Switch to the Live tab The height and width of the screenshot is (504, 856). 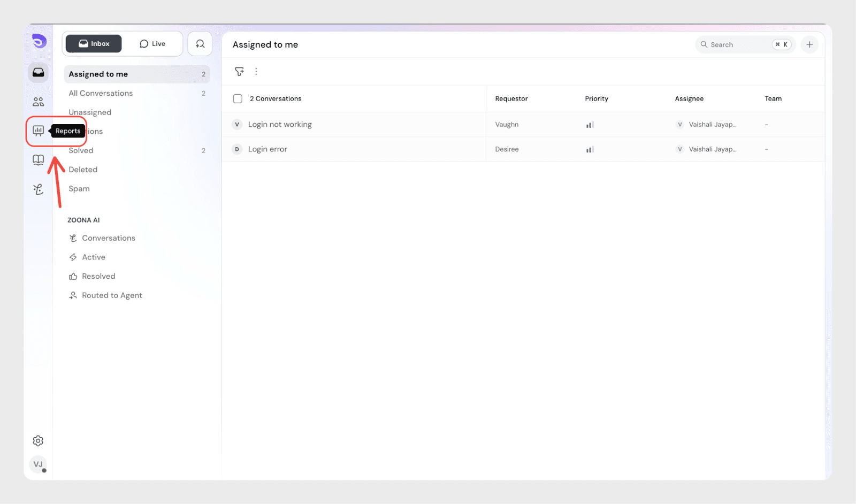(152, 44)
